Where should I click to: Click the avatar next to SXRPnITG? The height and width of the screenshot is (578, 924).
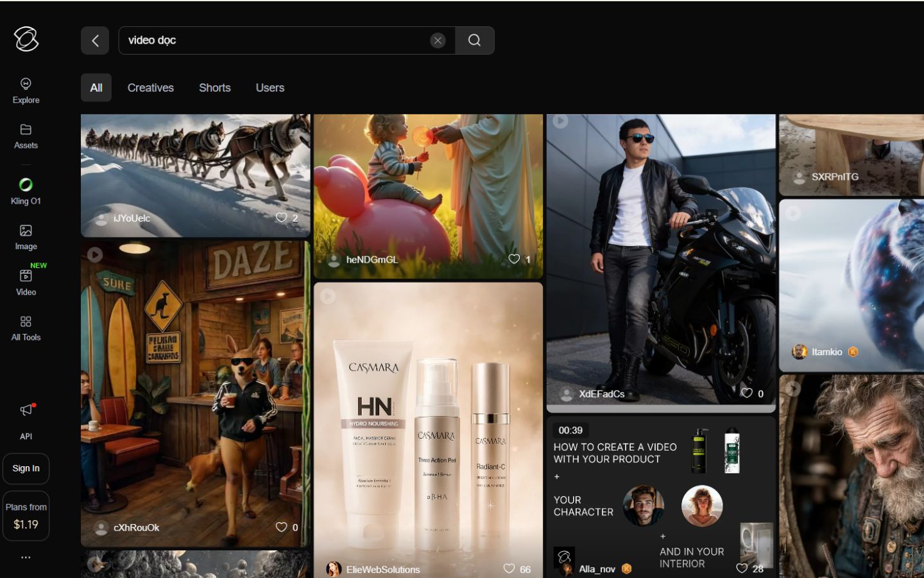(799, 177)
